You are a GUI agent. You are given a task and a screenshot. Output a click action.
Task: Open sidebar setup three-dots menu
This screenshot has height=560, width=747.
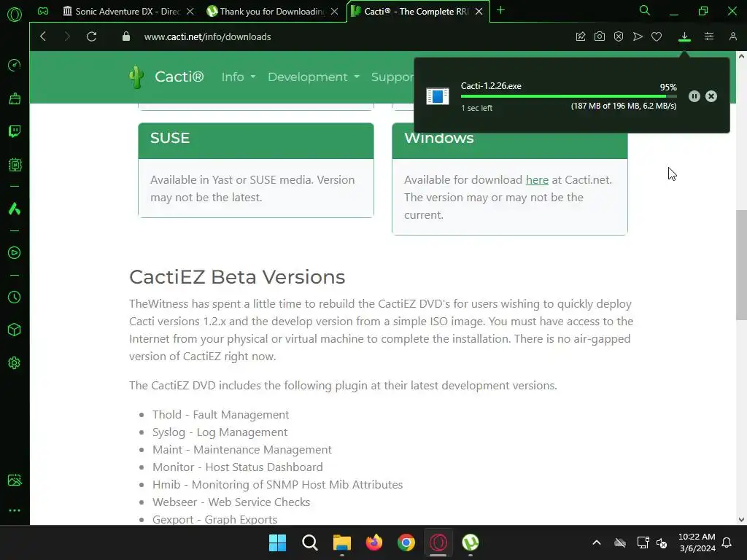(15, 510)
